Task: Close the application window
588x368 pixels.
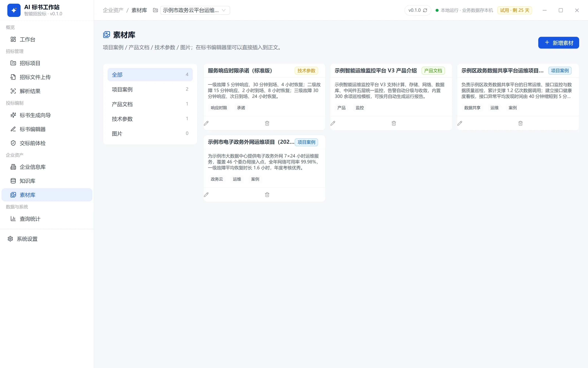Action: (x=577, y=10)
